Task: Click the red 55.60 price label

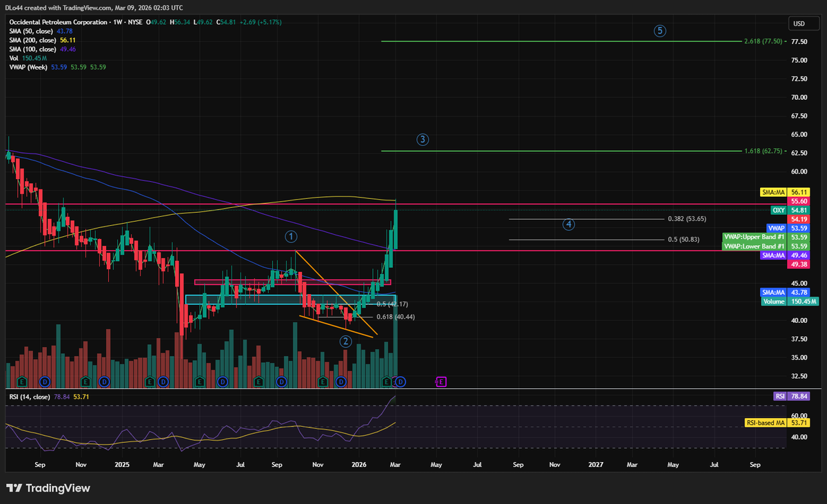Action: click(799, 200)
